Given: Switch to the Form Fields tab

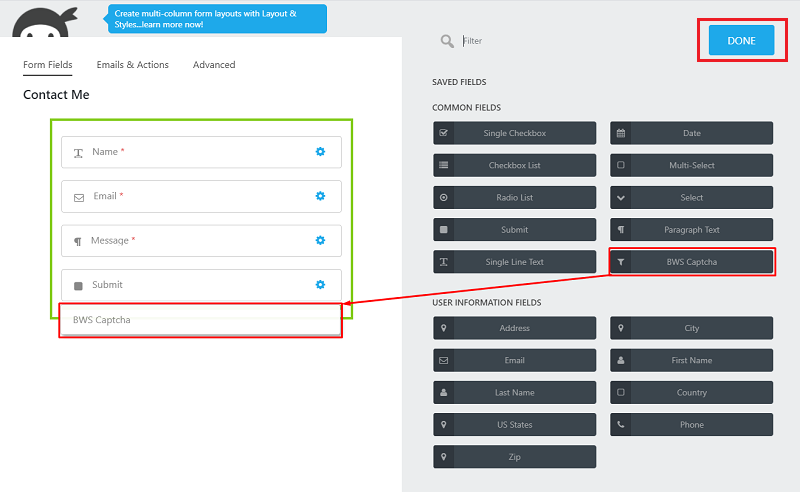Looking at the screenshot, I should (48, 65).
